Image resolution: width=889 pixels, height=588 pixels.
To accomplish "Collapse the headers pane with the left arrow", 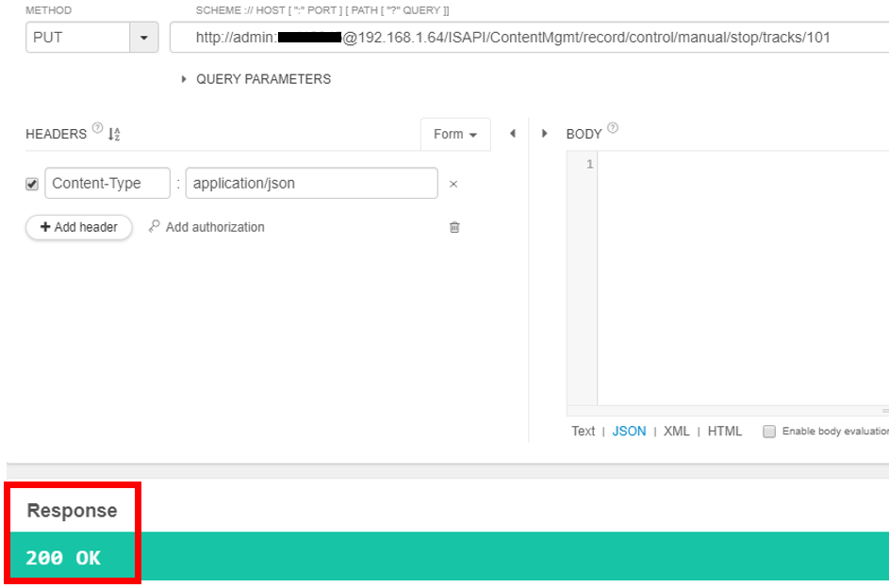I will click(513, 134).
